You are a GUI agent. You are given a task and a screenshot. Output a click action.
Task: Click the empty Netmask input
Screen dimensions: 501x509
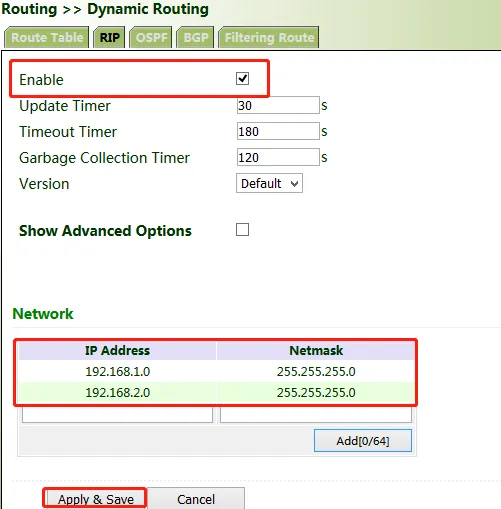click(x=316, y=415)
